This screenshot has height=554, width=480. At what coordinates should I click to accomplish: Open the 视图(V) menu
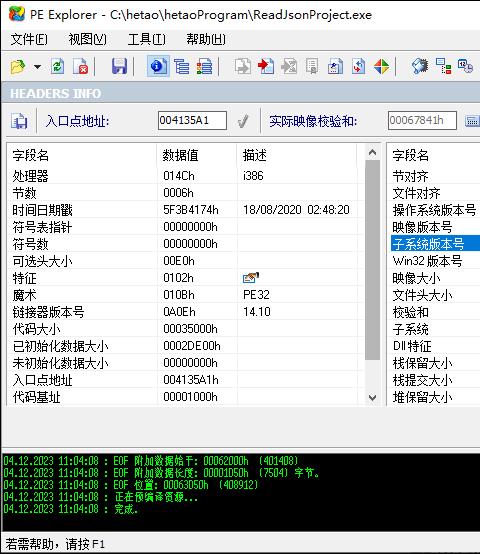click(x=87, y=39)
